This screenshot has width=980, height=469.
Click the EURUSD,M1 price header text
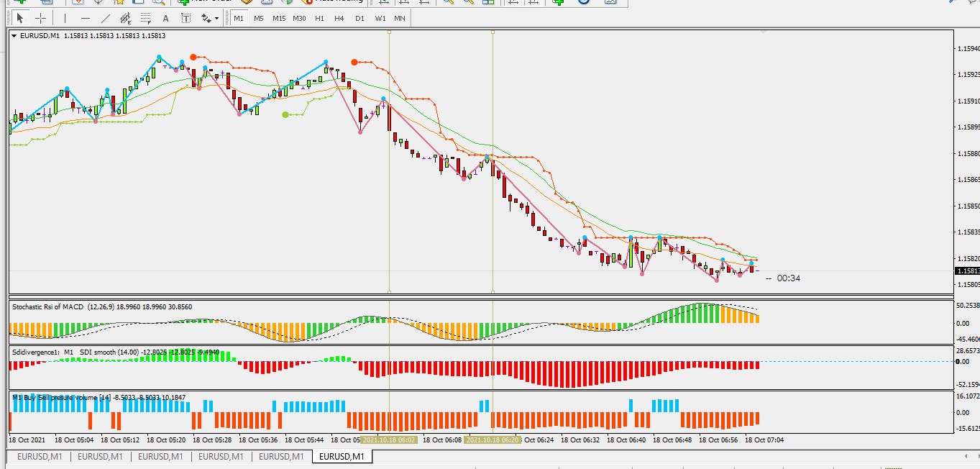tap(93, 35)
